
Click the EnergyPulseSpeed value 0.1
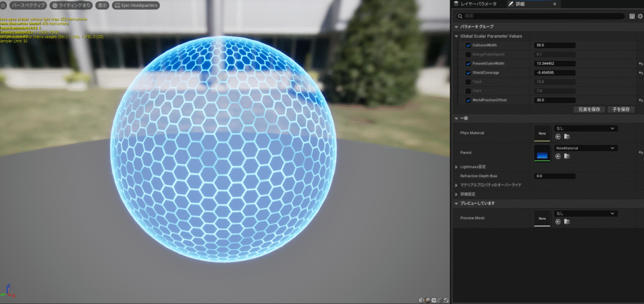pos(555,55)
